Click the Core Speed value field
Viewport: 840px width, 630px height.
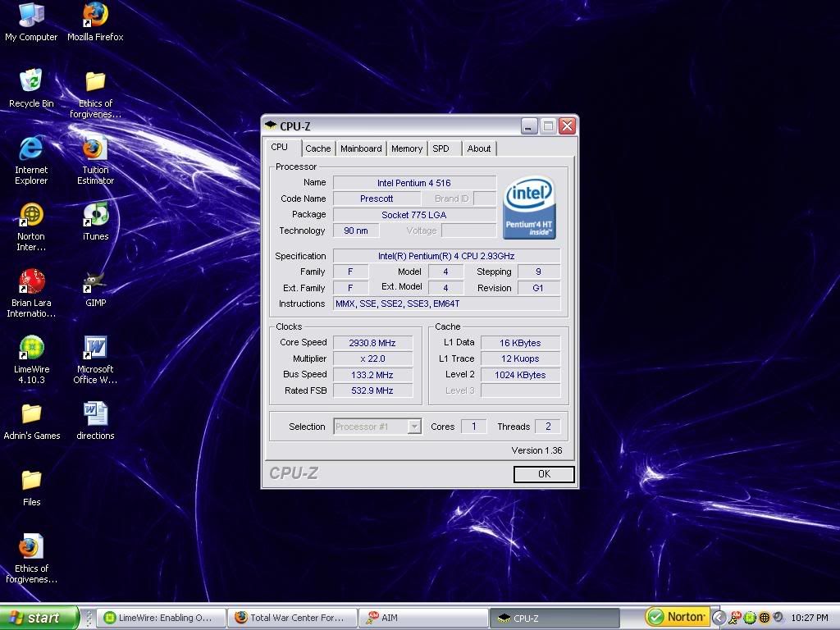coord(372,343)
